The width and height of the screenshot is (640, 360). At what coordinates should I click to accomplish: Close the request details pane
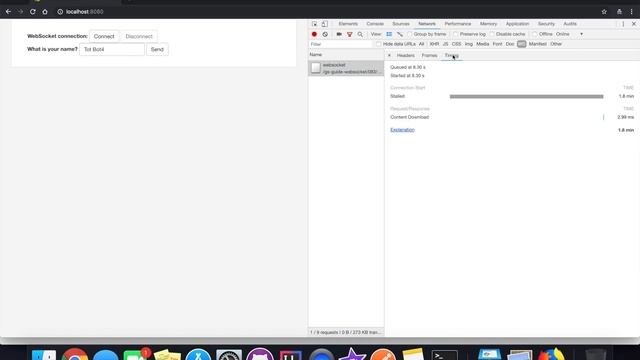pyautogui.click(x=389, y=55)
